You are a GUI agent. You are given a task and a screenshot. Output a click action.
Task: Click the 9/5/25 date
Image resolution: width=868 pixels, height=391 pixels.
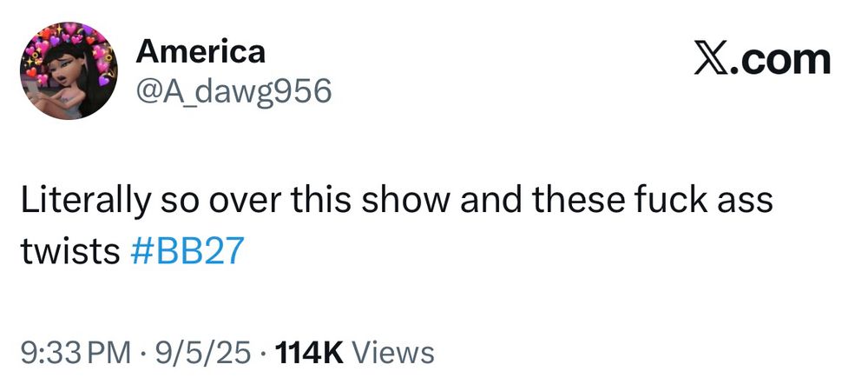(x=202, y=353)
